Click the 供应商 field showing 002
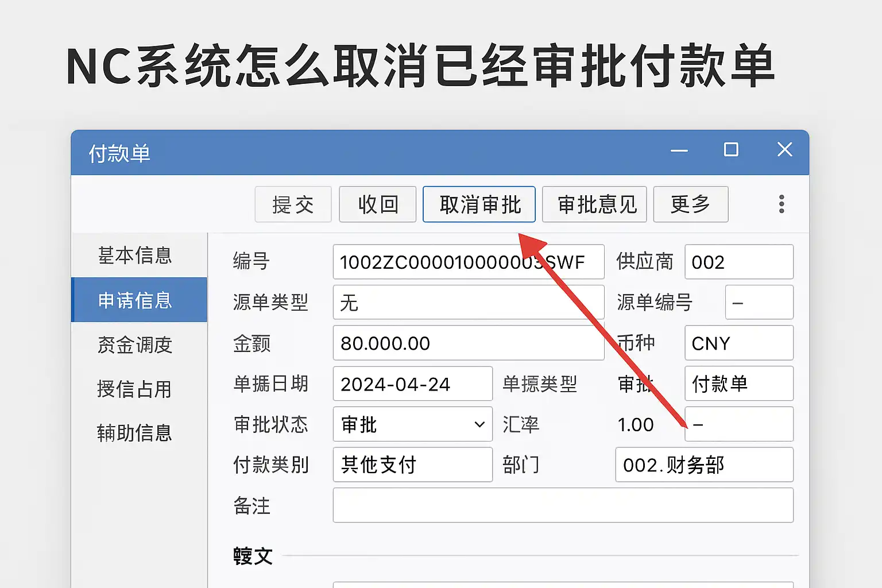882x588 pixels. [739, 262]
